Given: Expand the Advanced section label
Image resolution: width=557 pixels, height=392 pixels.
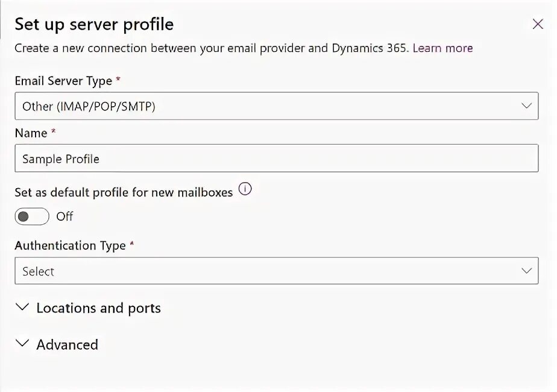Looking at the screenshot, I should coord(67,344).
